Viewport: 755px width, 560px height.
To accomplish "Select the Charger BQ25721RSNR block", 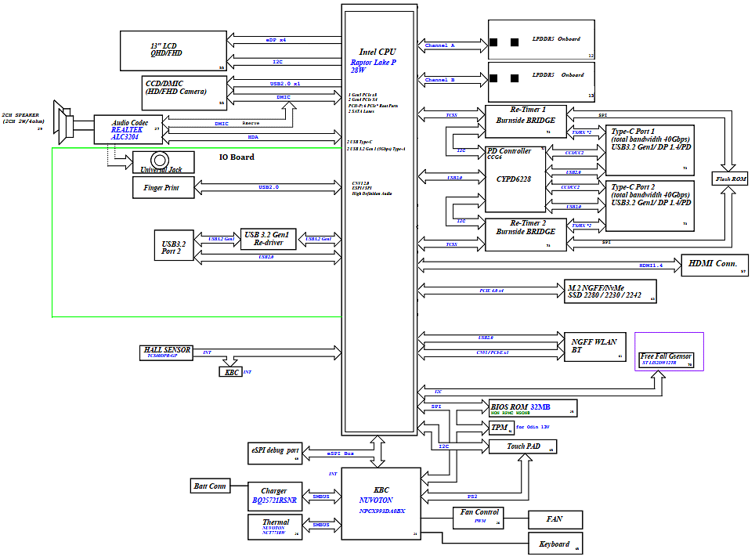I will (275, 497).
